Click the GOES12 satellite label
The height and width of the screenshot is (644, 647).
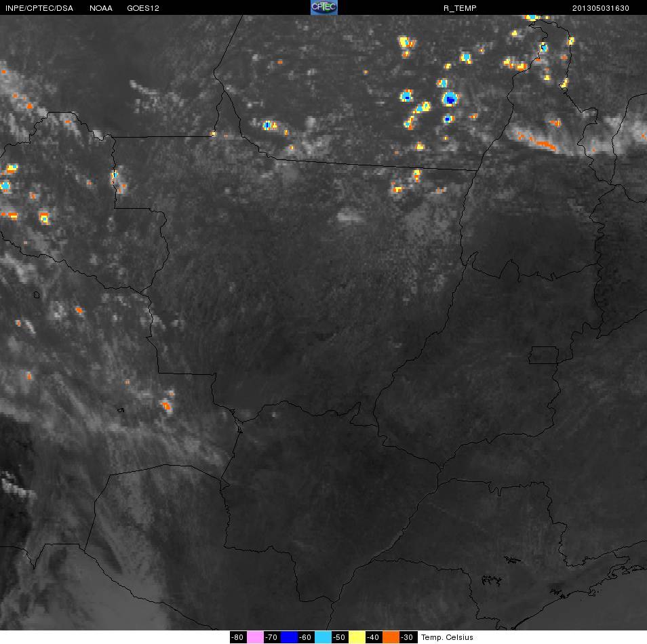(143, 8)
